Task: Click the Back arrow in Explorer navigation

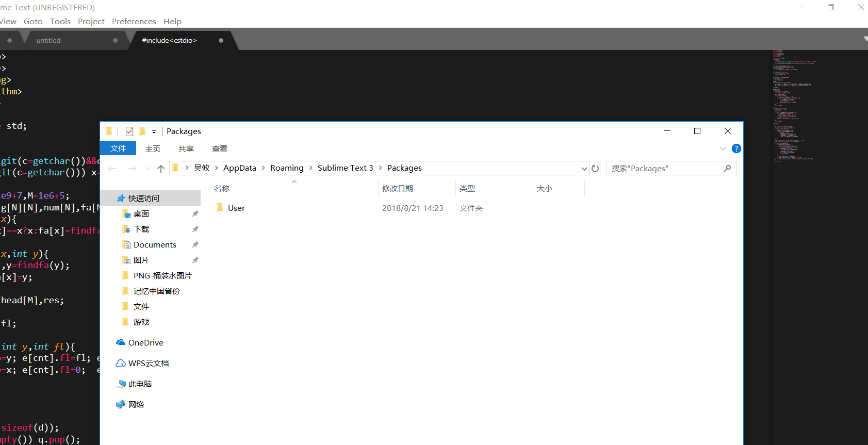Action: pos(112,169)
